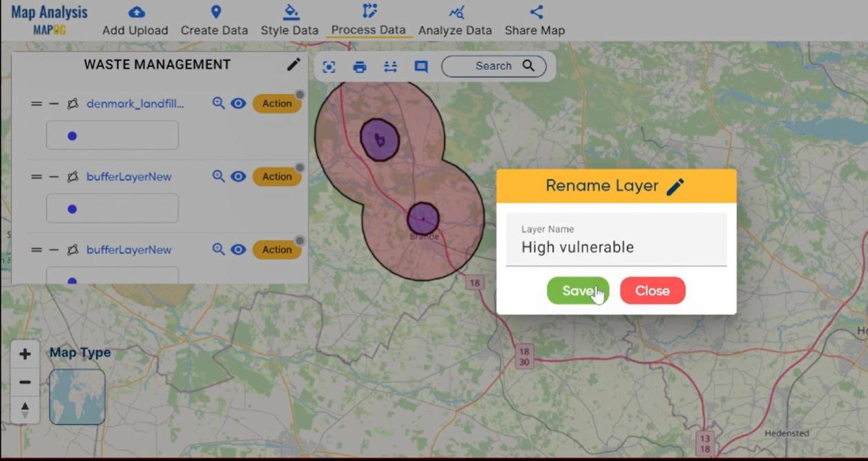Open Action of bufferLayerNew below denmark_landfill
Screen dimensions: 868x461
pyautogui.click(x=277, y=176)
